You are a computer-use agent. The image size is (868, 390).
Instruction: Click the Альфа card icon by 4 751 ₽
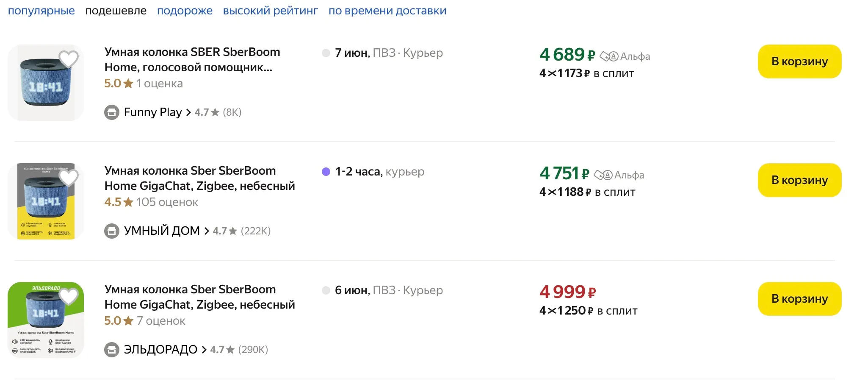tap(603, 175)
